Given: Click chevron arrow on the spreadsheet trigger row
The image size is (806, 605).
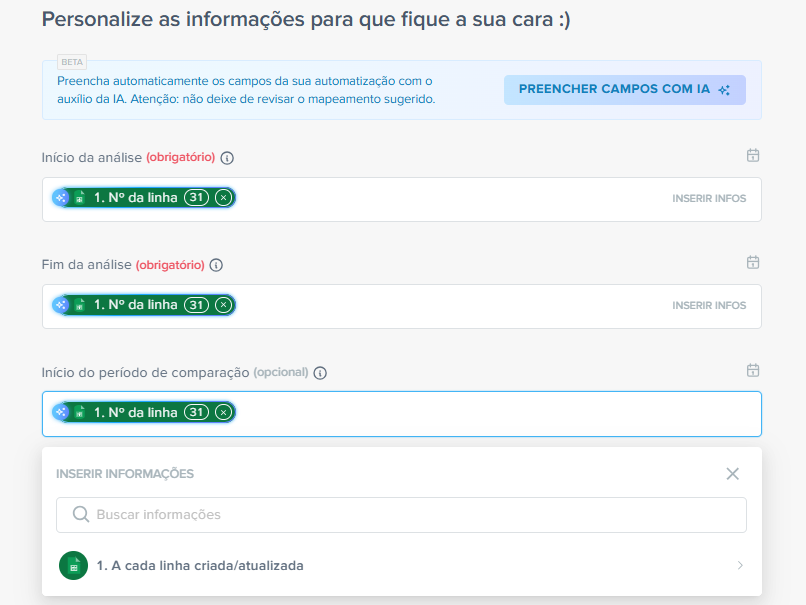Looking at the screenshot, I should [739, 566].
